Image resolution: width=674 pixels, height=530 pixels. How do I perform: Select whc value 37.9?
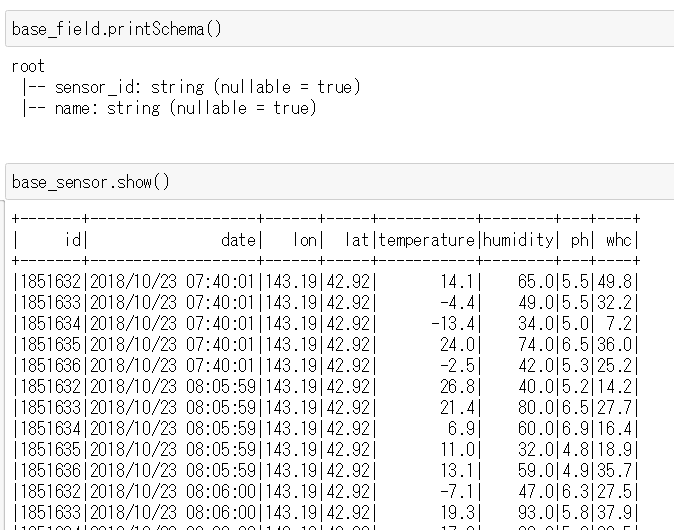pos(615,513)
